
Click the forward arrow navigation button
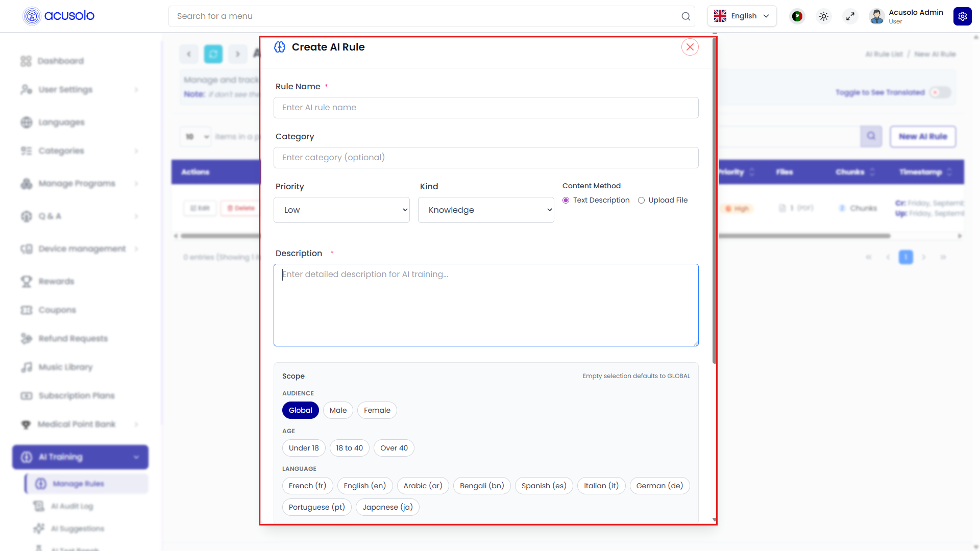click(x=237, y=54)
